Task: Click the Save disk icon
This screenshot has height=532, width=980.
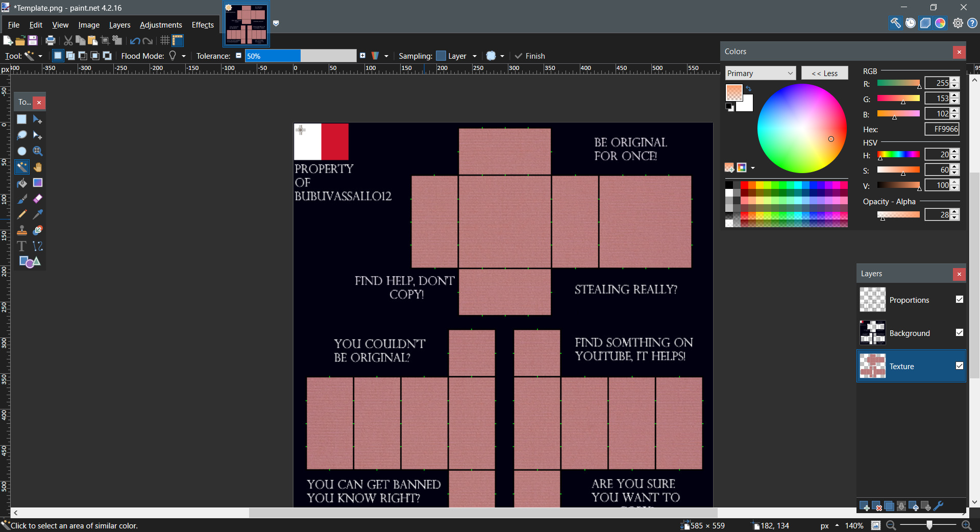Action: pos(33,40)
